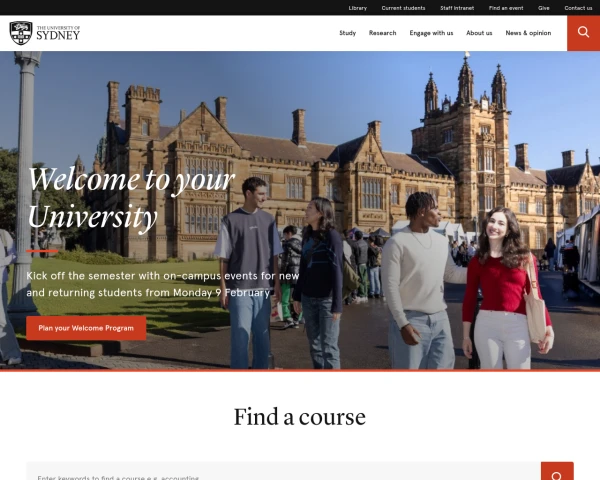This screenshot has width=600, height=480.
Task: Click the course keywords input field
Action: pos(284,472)
